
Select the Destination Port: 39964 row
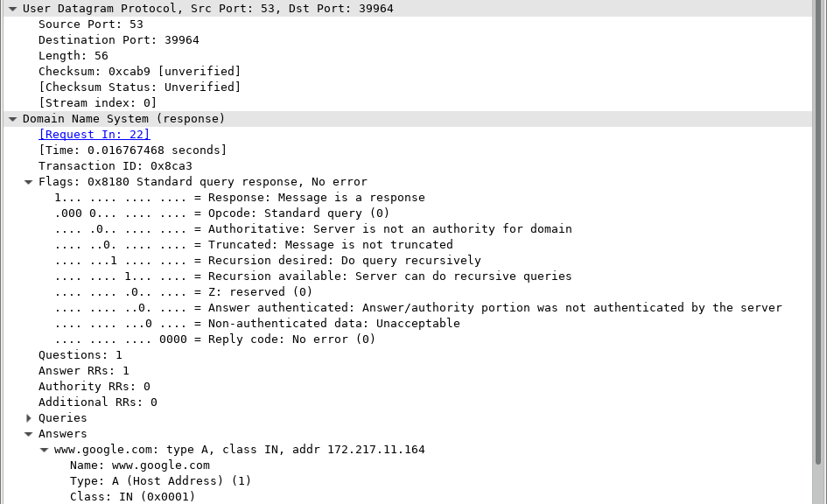[x=108, y=40]
